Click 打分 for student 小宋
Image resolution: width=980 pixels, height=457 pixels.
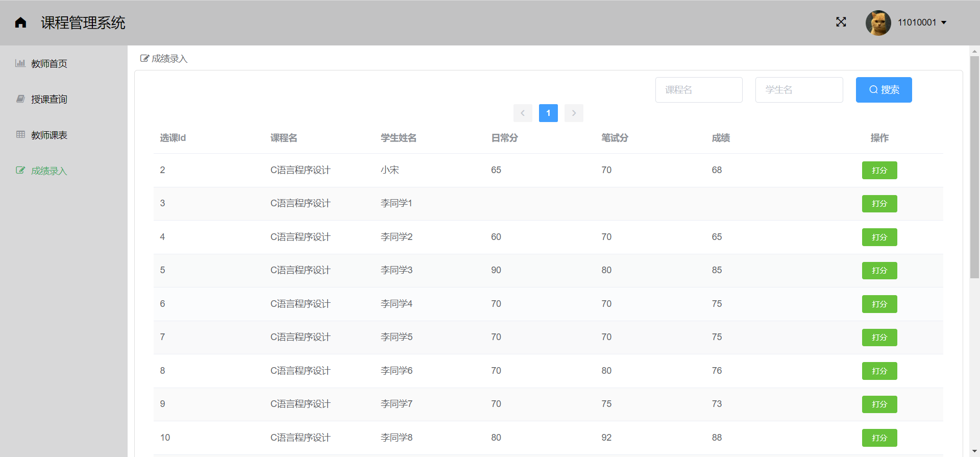(x=879, y=171)
